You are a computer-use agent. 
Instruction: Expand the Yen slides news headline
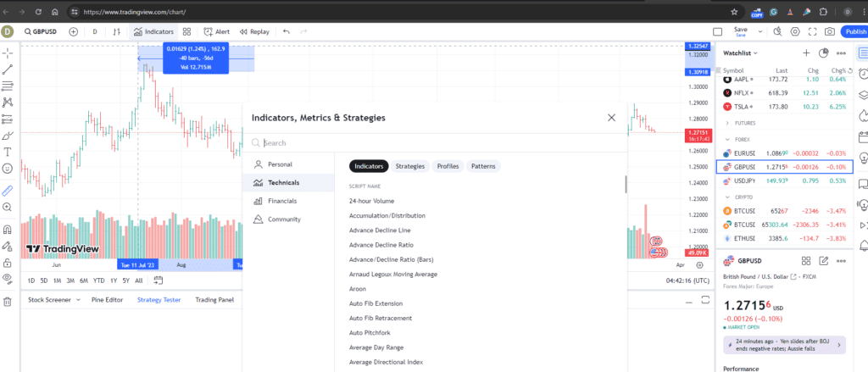(784, 344)
